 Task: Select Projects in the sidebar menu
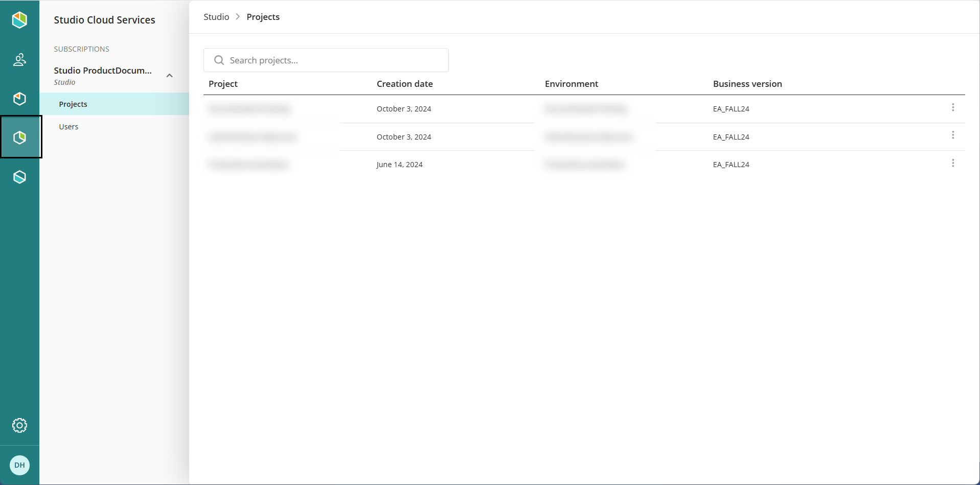tap(73, 104)
